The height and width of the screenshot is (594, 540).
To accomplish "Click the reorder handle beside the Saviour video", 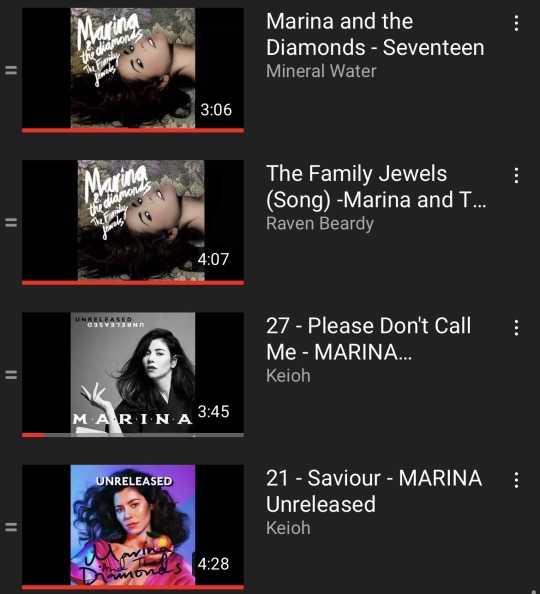I will [x=11, y=527].
